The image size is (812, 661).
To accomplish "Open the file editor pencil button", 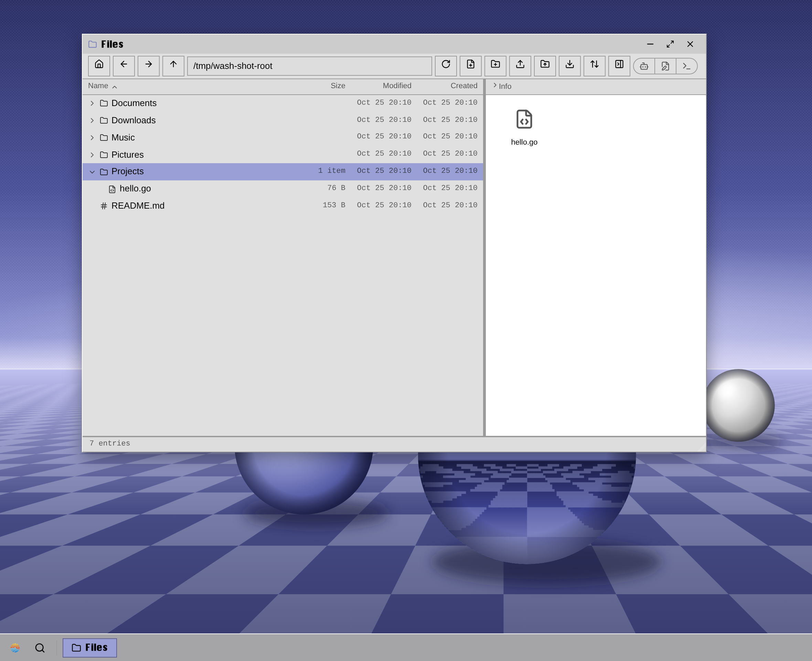I will tap(665, 66).
